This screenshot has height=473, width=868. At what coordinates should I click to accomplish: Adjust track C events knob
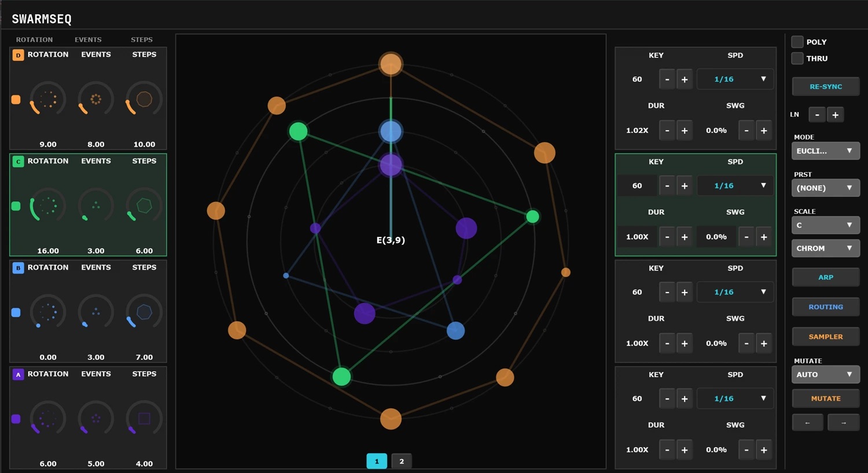(x=96, y=206)
